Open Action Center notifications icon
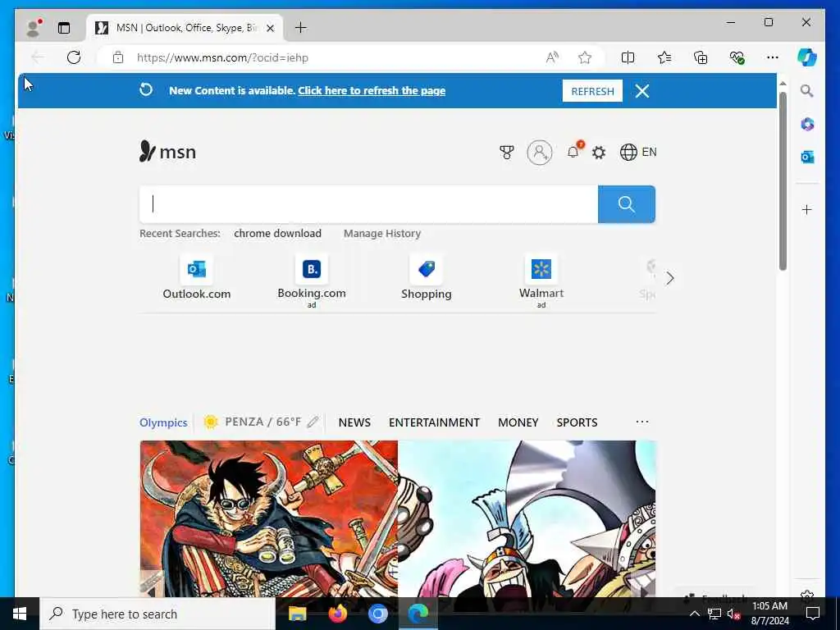 pyautogui.click(x=813, y=614)
